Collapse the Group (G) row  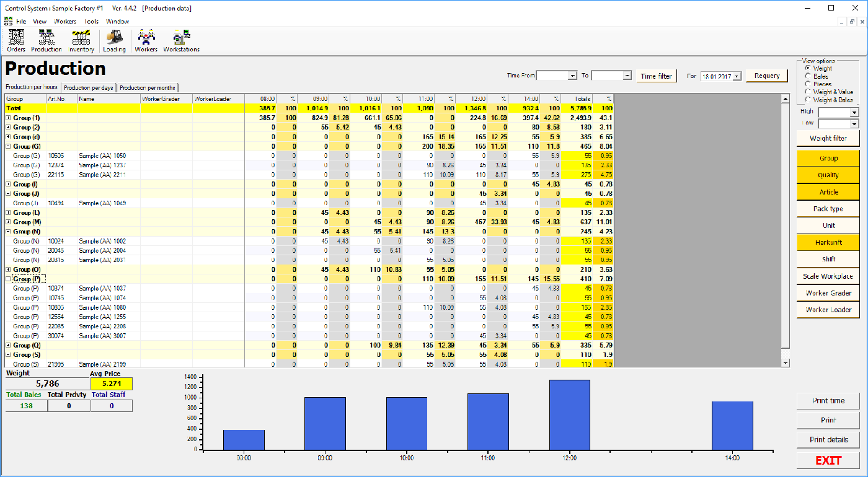coord(8,146)
